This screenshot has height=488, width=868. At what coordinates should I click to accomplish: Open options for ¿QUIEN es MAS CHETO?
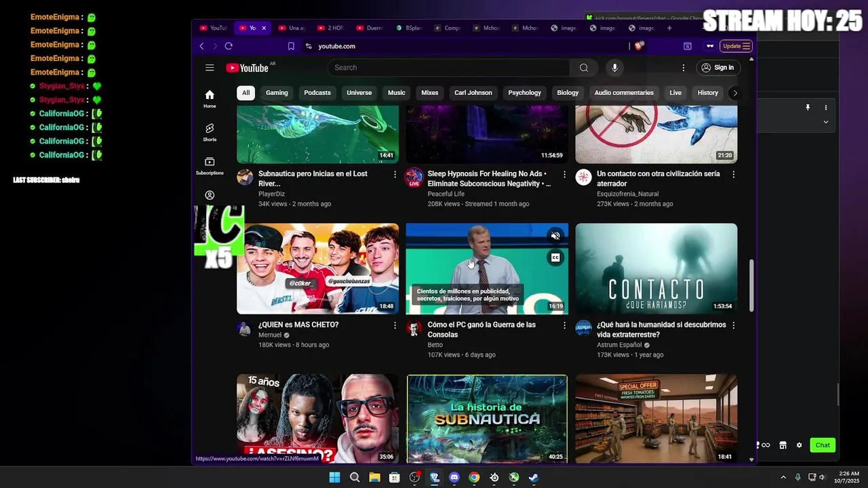coord(395,325)
